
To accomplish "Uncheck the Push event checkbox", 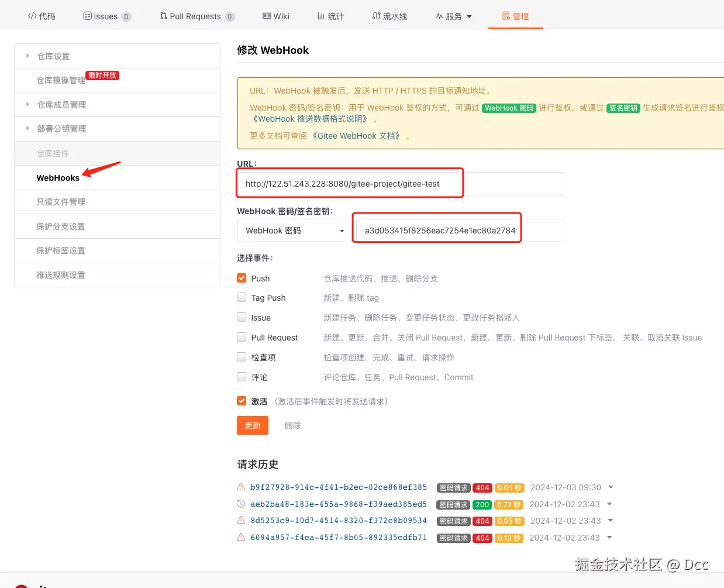I will (242, 278).
